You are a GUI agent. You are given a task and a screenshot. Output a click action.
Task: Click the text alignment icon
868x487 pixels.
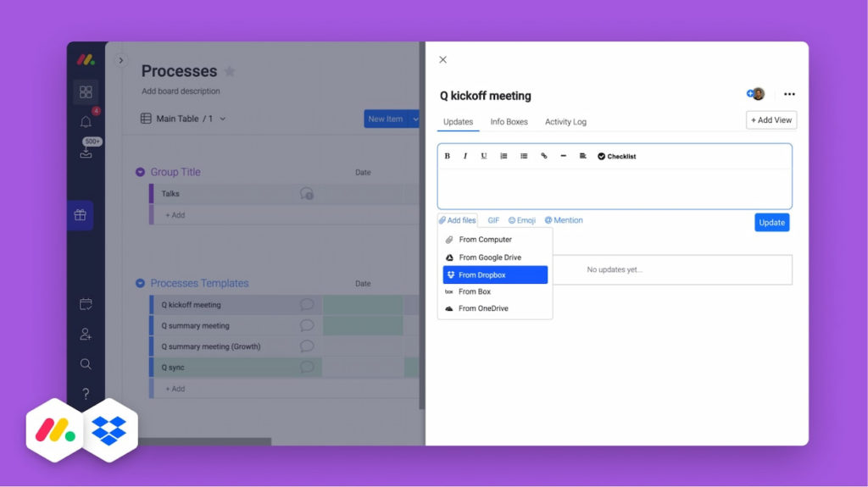point(583,156)
